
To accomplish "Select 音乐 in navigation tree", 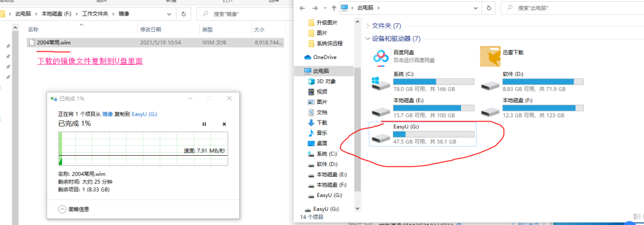I will (x=317, y=133).
